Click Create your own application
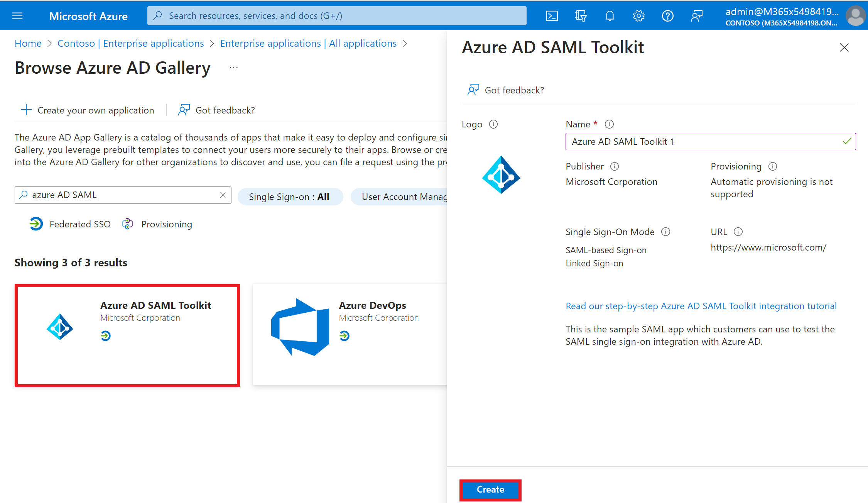 (x=88, y=110)
